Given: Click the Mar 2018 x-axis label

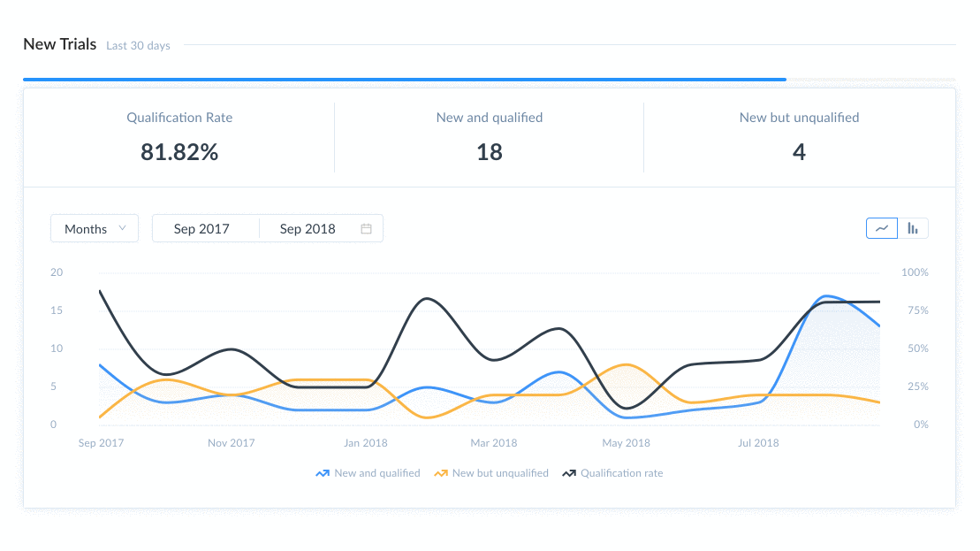Looking at the screenshot, I should pos(494,443).
